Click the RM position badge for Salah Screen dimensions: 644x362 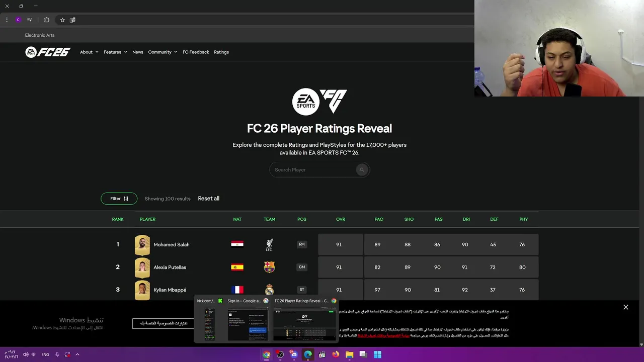pos(302,244)
